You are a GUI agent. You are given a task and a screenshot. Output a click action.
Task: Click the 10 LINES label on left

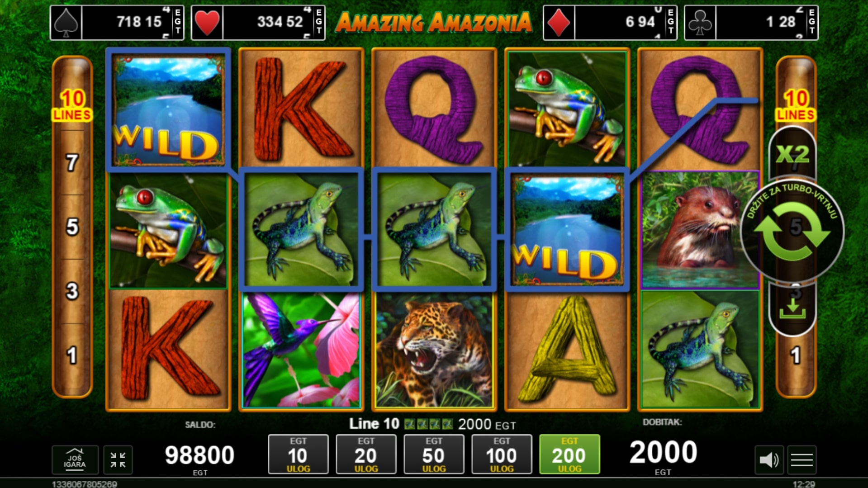tap(72, 105)
